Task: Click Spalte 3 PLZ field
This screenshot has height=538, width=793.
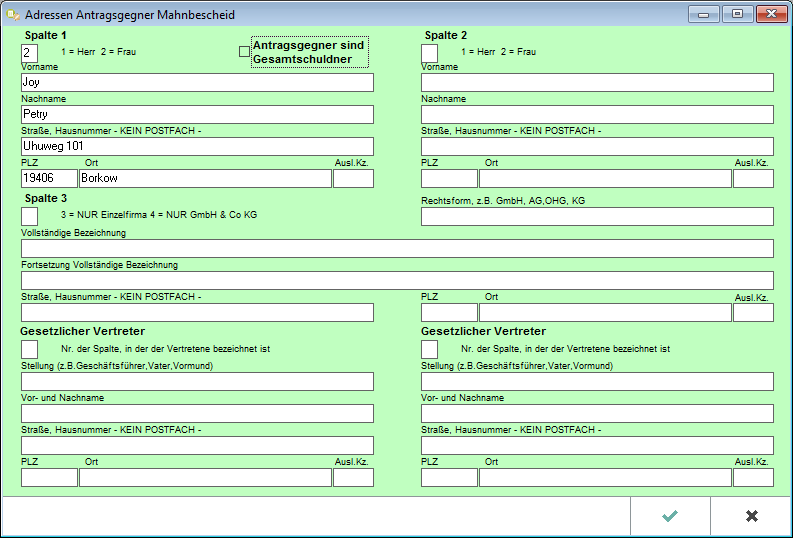Action: click(x=449, y=312)
